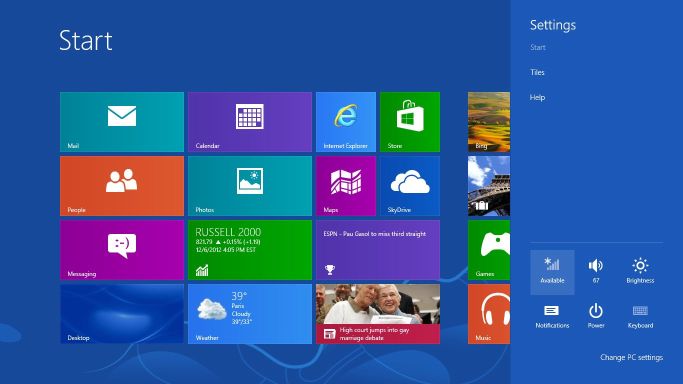Image resolution: width=683 pixels, height=384 pixels.
Task: Open the Games tile
Action: coord(489,250)
